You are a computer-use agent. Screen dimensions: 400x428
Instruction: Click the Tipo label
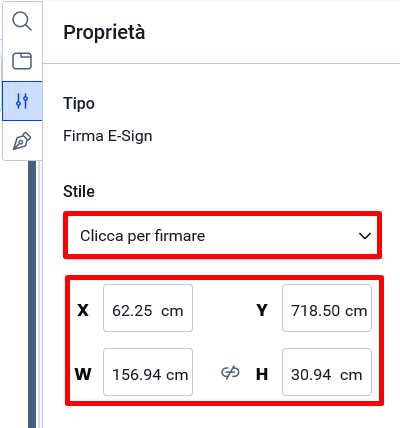coord(79,104)
